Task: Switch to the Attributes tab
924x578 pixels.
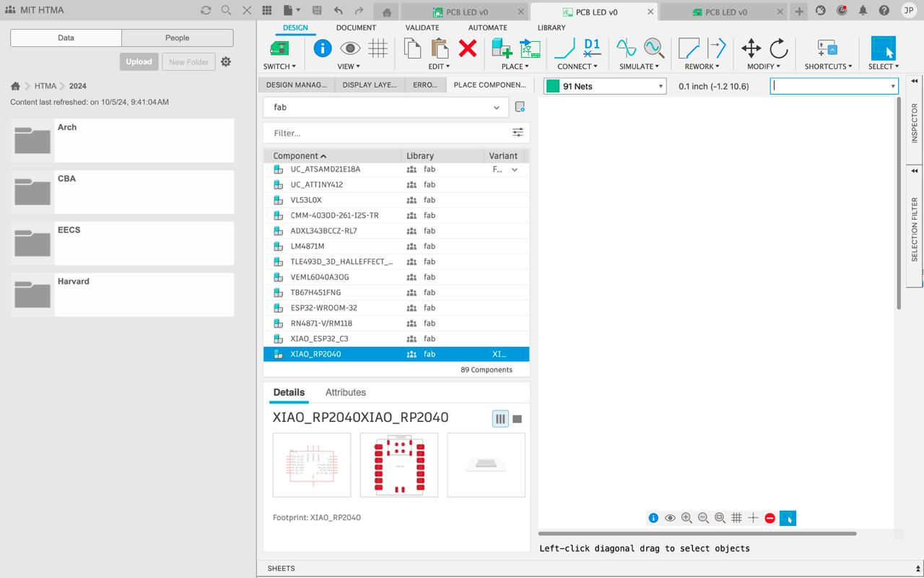Action: [x=345, y=392]
